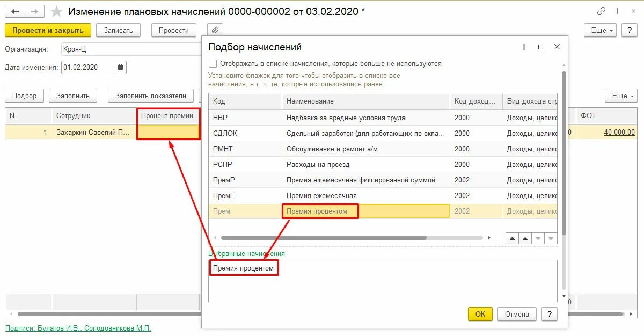
Task: Sort by the Код column header
Action: (245, 101)
